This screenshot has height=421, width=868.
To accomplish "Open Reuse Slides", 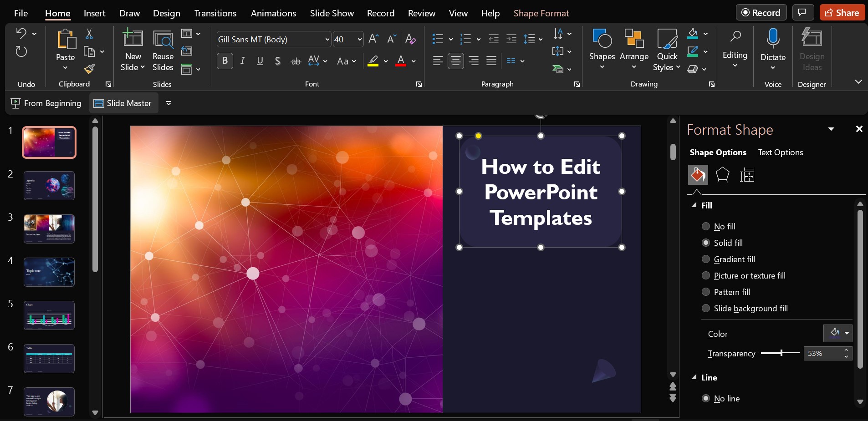I will coord(163,51).
